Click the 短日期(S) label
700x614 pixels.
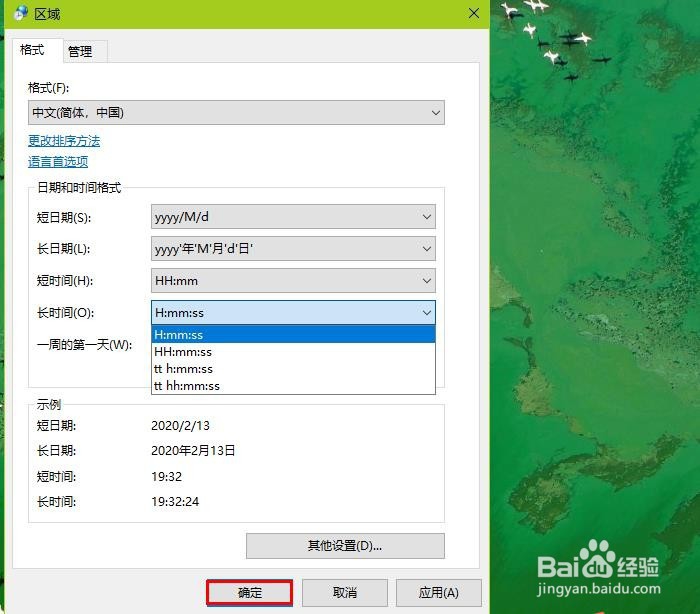pyautogui.click(x=64, y=217)
